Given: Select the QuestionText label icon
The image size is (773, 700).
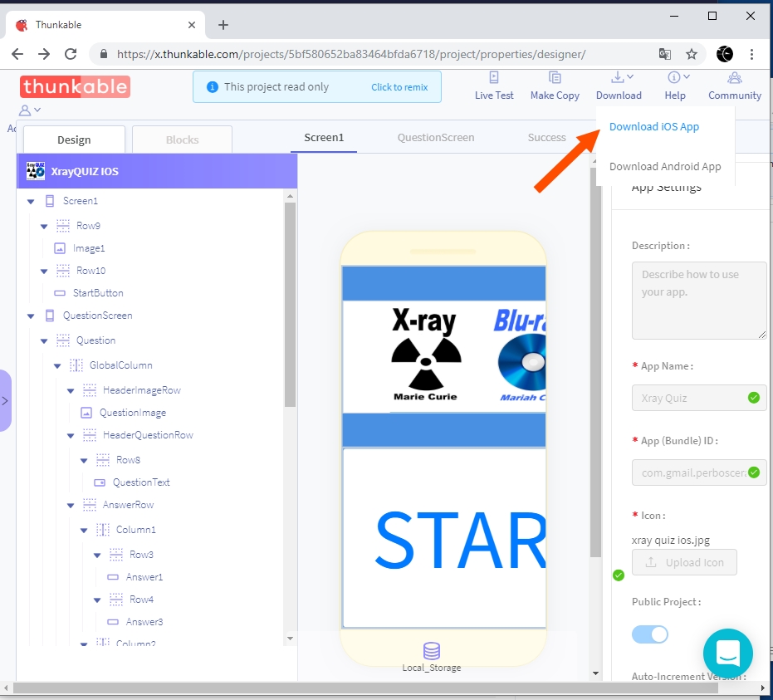Looking at the screenshot, I should [100, 482].
